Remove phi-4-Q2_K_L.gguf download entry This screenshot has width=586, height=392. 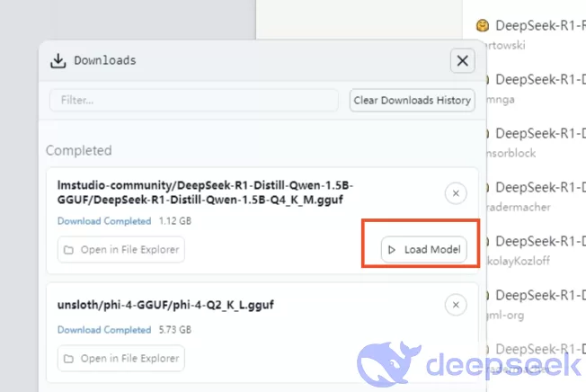pos(456,305)
